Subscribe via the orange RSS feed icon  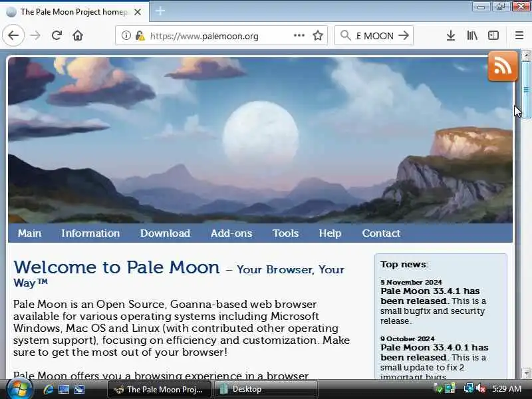tap(503, 66)
